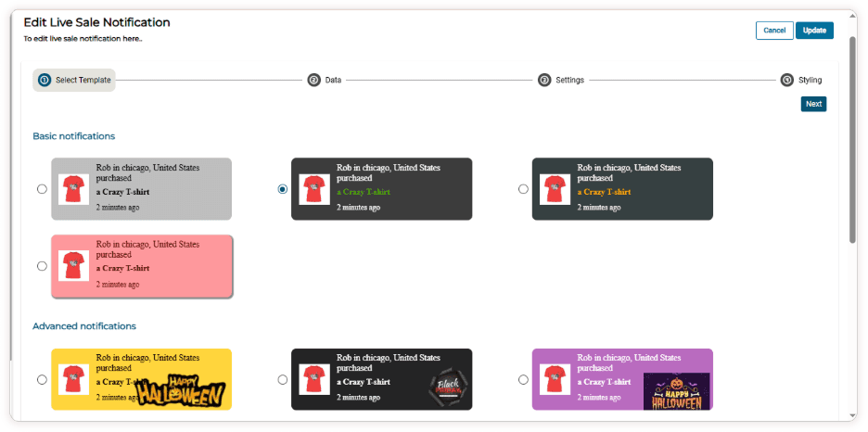Image resolution: width=868 pixels, height=432 pixels.
Task: Choose the purple Halloween template radio button
Action: (x=523, y=379)
